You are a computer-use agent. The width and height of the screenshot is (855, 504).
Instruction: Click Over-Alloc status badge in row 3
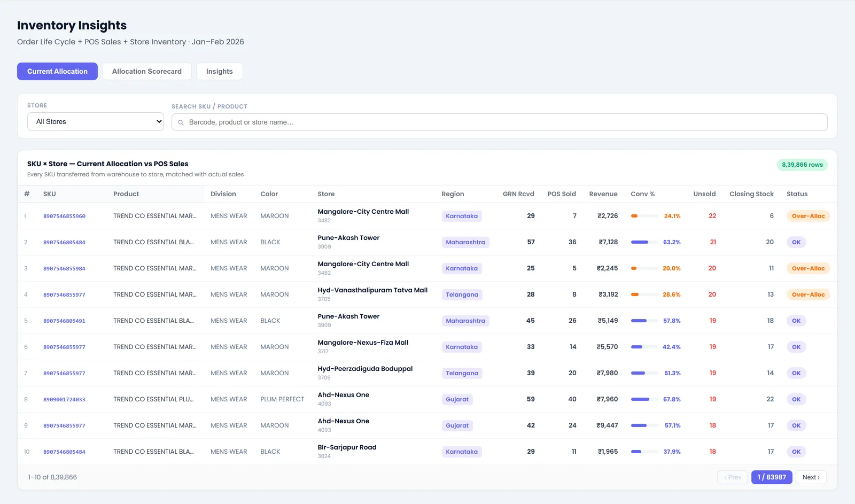(x=808, y=268)
